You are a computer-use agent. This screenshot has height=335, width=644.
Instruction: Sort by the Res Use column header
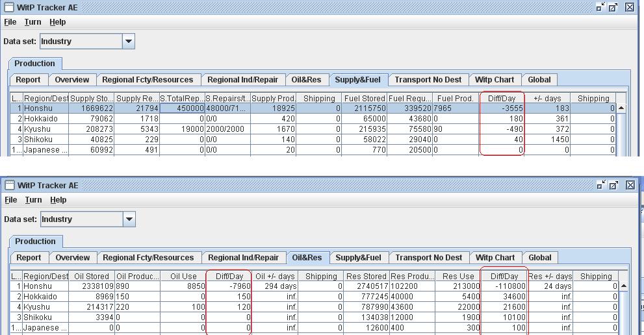458,277
